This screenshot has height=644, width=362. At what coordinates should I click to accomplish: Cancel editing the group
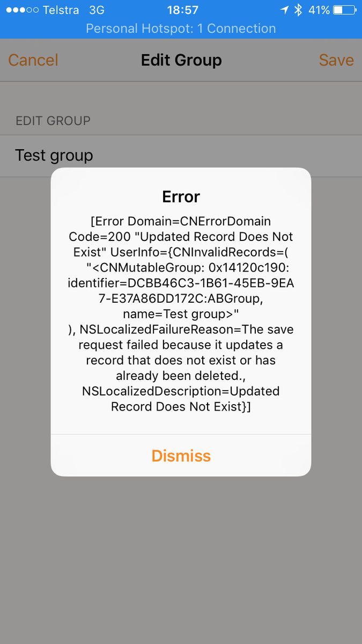coord(33,60)
